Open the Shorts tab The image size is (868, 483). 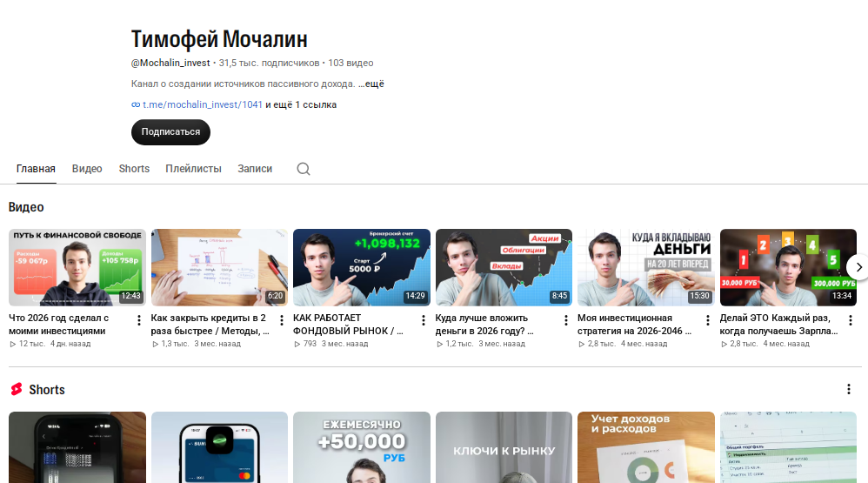click(134, 169)
